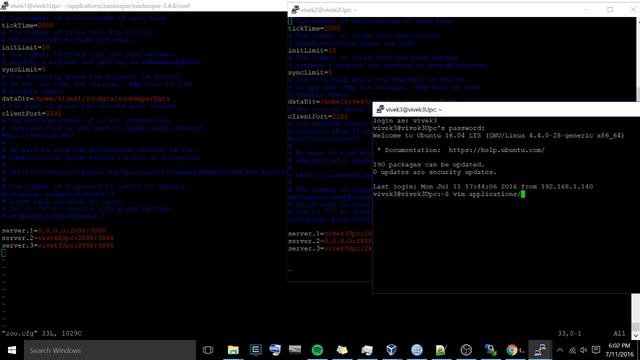Click 'clientPort=2181' in vivek1 window
This screenshot has width=640, height=360.
[x=31, y=113]
